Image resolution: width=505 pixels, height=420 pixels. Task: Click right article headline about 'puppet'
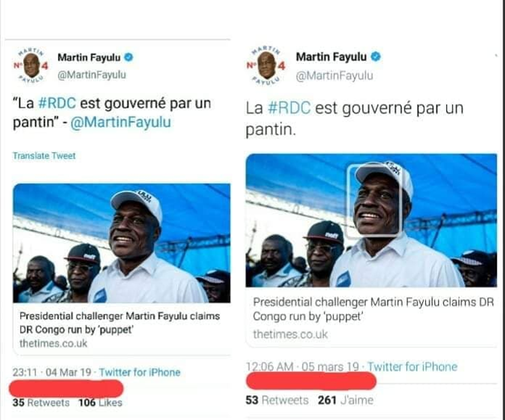pos(373,309)
